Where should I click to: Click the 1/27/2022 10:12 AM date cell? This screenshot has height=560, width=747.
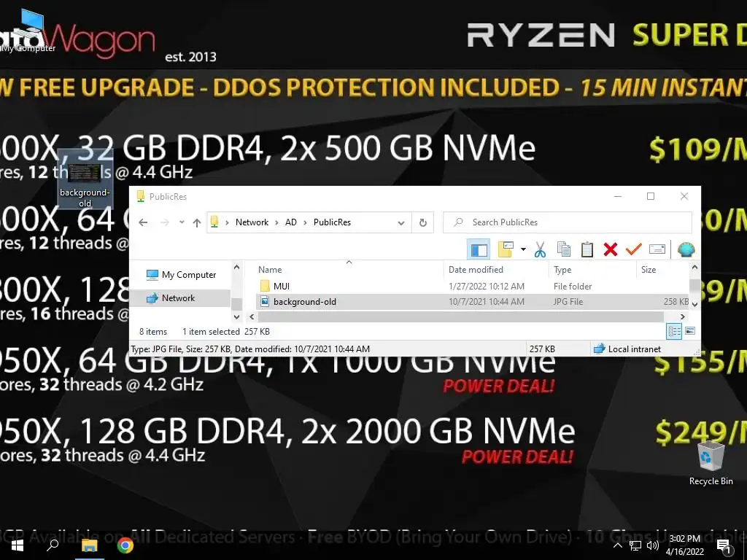[487, 286]
